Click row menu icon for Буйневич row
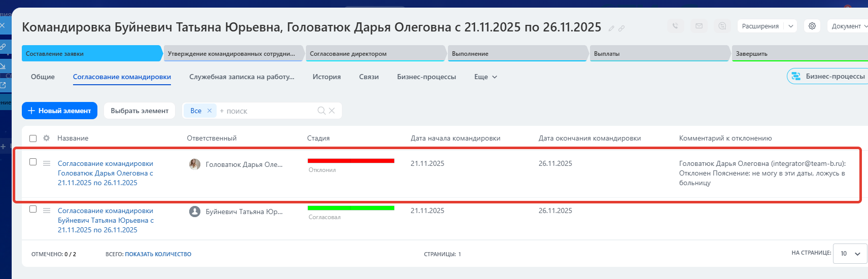Screen dimensions: 868x279 [47, 211]
